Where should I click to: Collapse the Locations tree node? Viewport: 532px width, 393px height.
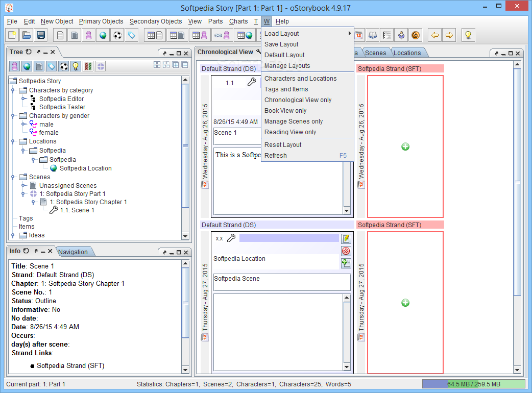(x=13, y=141)
